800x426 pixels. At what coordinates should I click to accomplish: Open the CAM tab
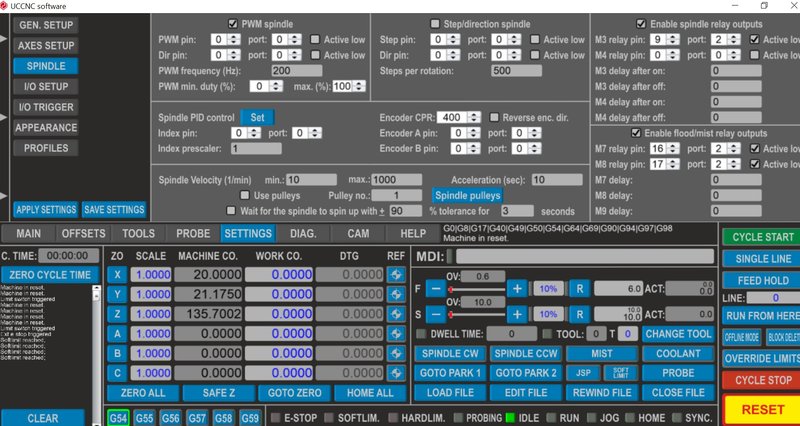tap(358, 234)
